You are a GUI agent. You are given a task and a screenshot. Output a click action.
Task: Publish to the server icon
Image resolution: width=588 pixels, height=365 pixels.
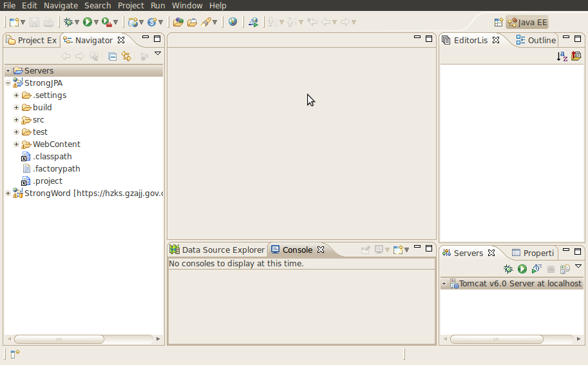[x=565, y=269]
